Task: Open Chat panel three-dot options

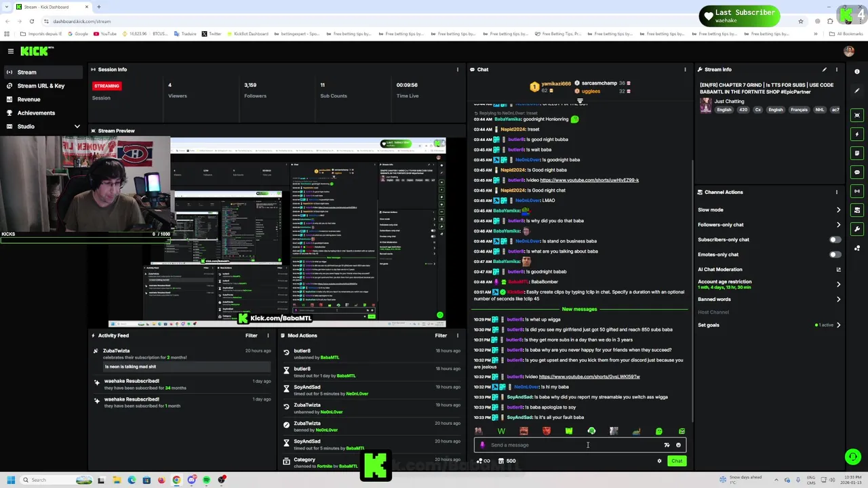Action: [685, 69]
